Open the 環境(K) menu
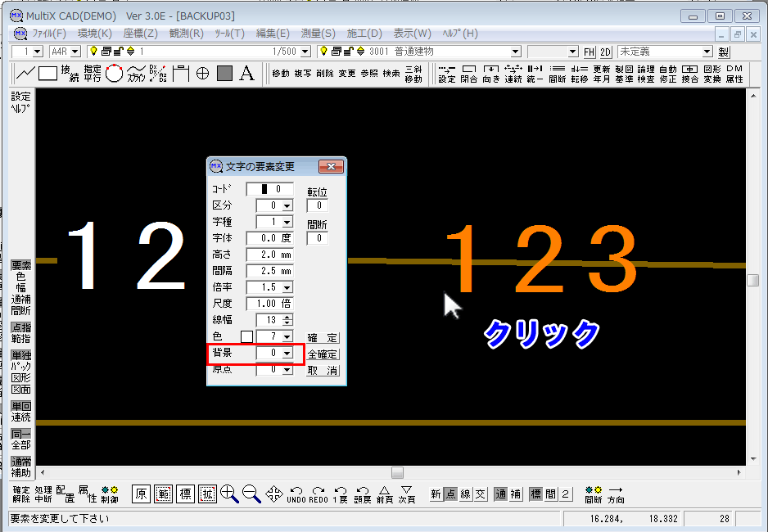 click(94, 34)
